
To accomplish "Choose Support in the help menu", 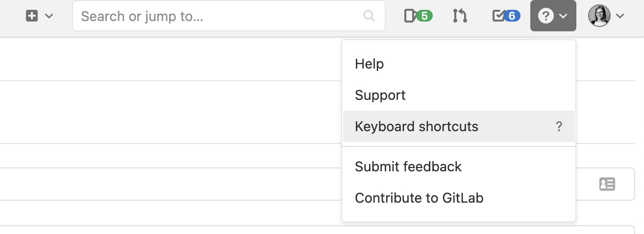I will pos(380,95).
